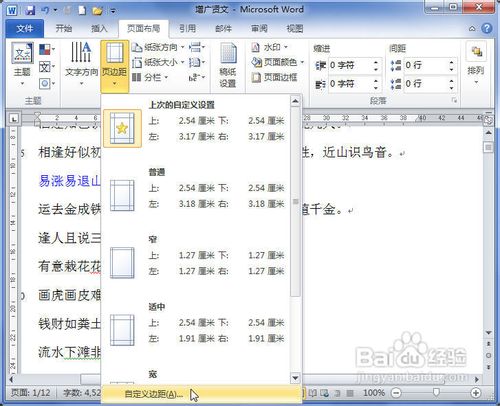The width and height of the screenshot is (500, 406).
Task: Switch to full screen reading view
Action: pos(312,393)
